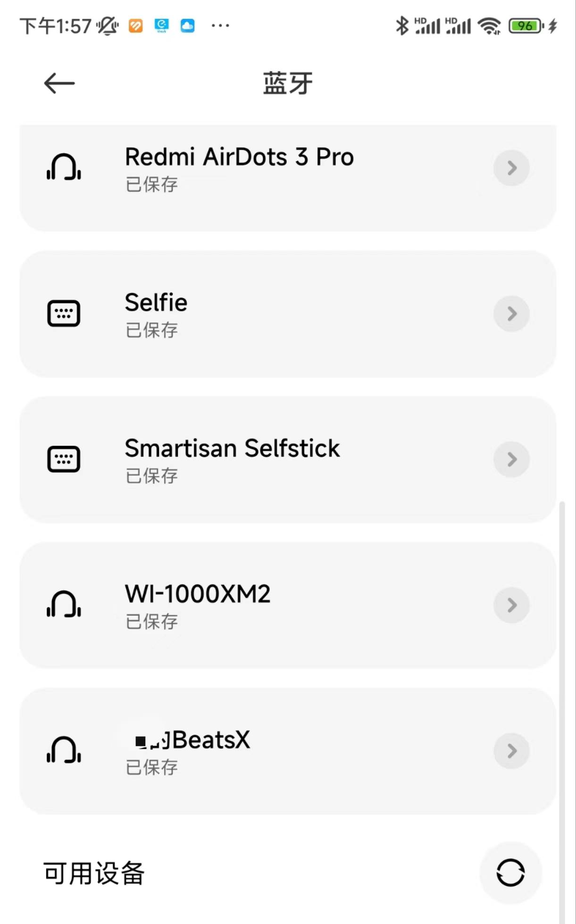Viewport: 576px width, 924px height.
Task: Go back using the arrow icon
Action: pyautogui.click(x=59, y=83)
